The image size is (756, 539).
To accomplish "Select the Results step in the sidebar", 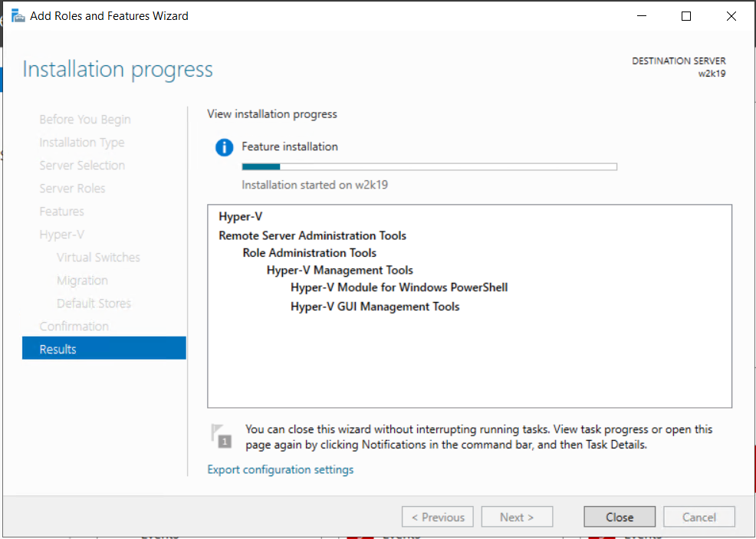I will (104, 348).
